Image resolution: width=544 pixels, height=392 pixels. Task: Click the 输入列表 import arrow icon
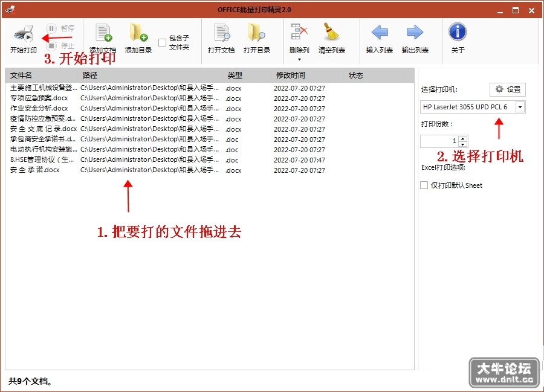[380, 33]
